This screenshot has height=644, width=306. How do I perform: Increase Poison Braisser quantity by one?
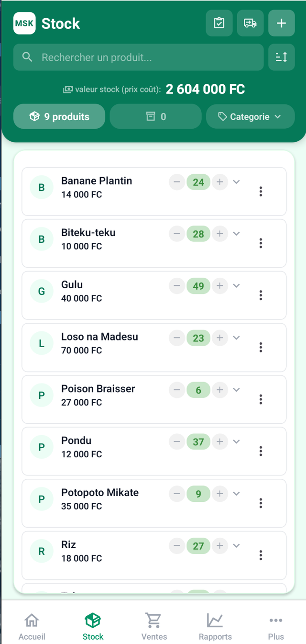[x=220, y=390]
